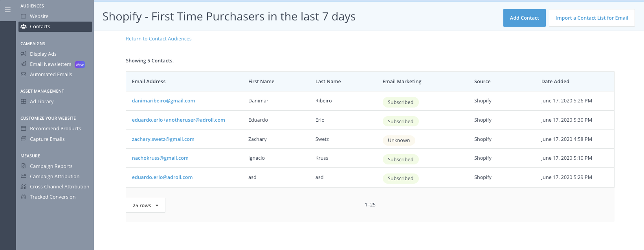Click the Campaign Reports document icon
644x250 pixels.
coord(24,166)
